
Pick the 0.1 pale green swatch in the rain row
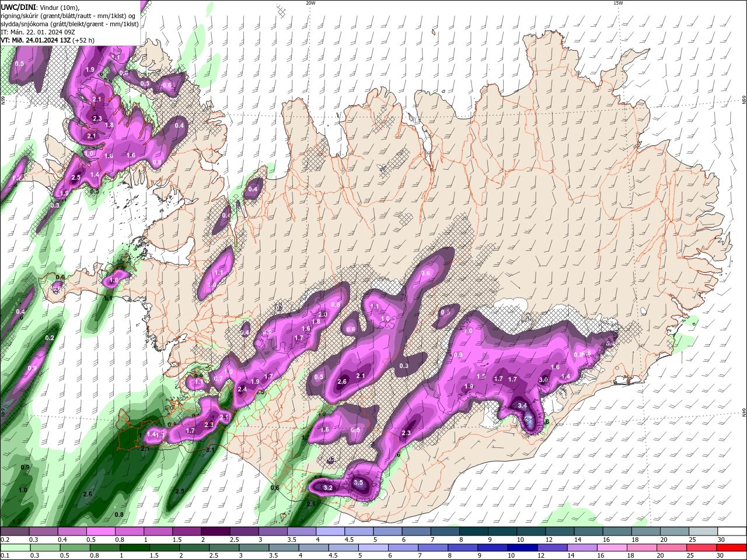(x=15, y=548)
